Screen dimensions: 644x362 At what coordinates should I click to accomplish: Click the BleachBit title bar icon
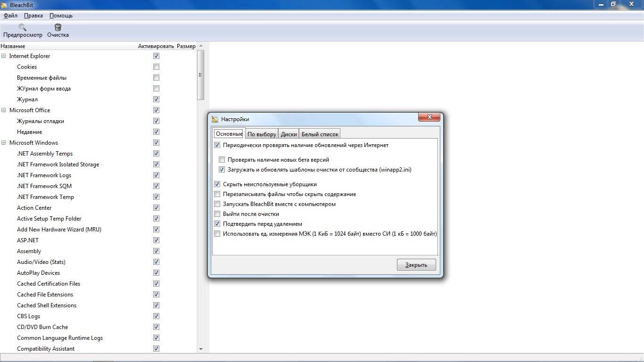pyautogui.click(x=4, y=5)
